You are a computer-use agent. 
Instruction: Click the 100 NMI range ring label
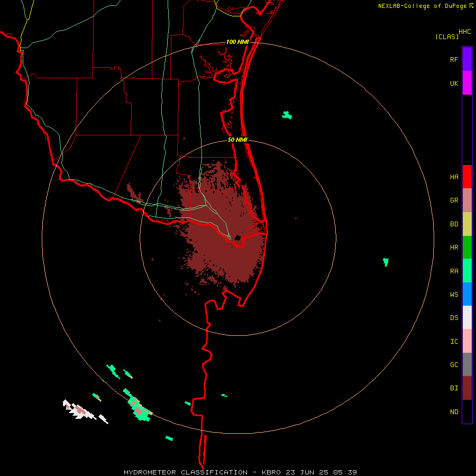(237, 42)
